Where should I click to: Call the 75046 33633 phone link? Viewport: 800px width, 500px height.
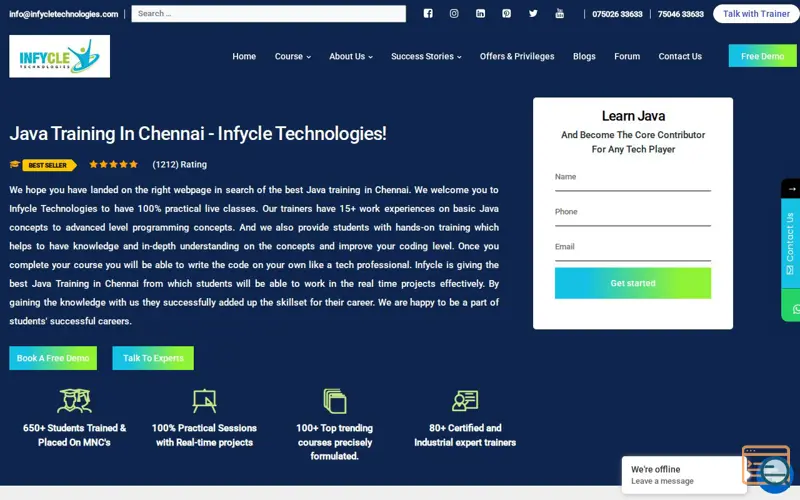(x=681, y=14)
